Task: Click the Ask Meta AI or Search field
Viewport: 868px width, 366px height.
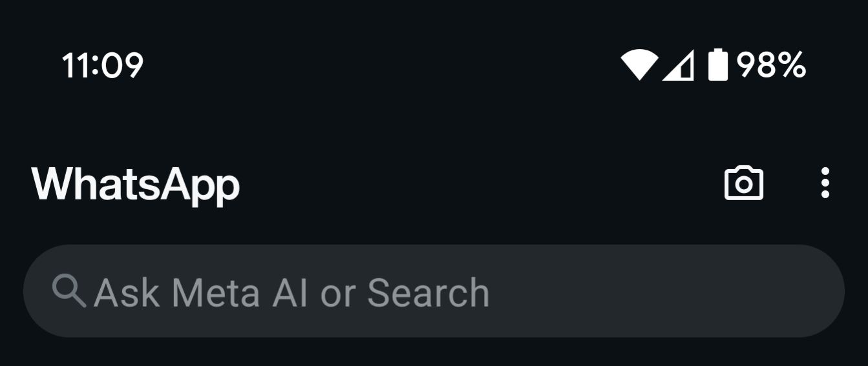Action: pyautogui.click(x=434, y=290)
